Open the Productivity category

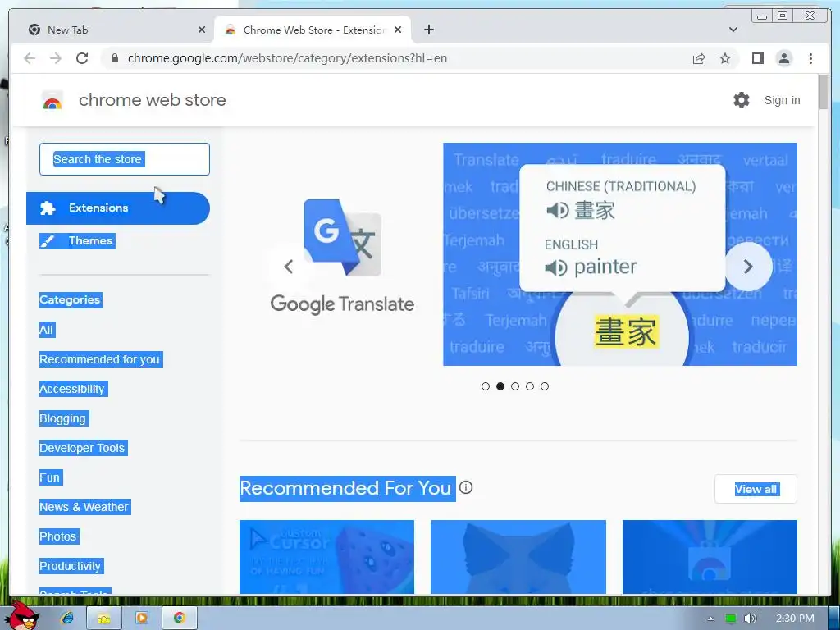coord(71,565)
